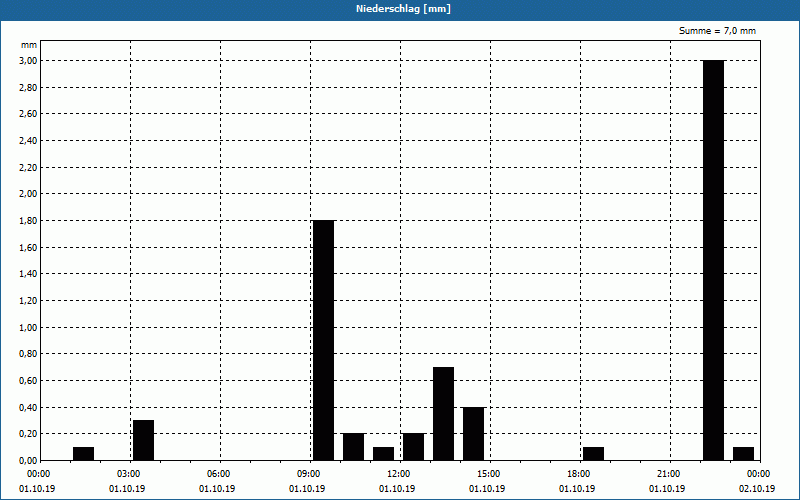800x500 pixels.
Task: Click the 2,60 y-axis value
Action: click(28, 114)
